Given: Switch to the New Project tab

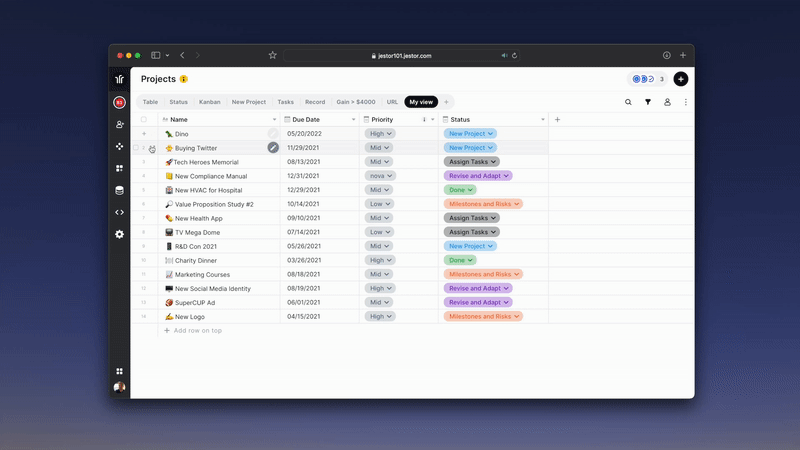Looking at the screenshot, I should tap(248, 102).
